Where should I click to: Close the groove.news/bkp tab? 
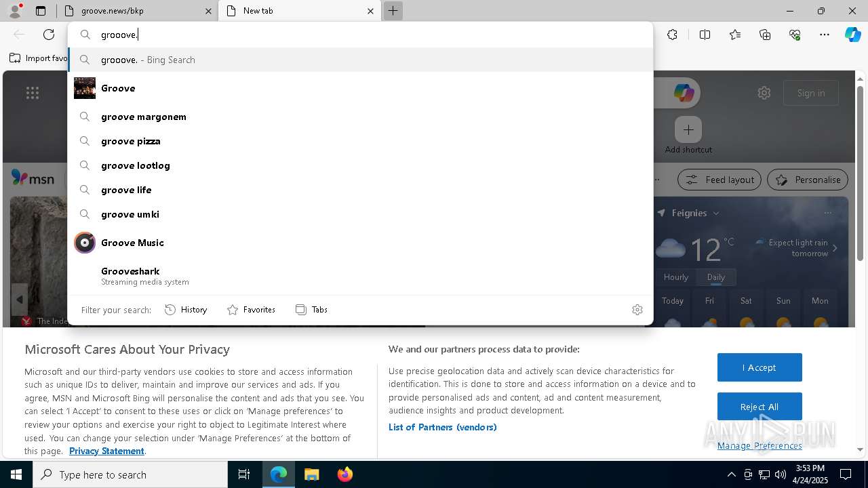208,11
